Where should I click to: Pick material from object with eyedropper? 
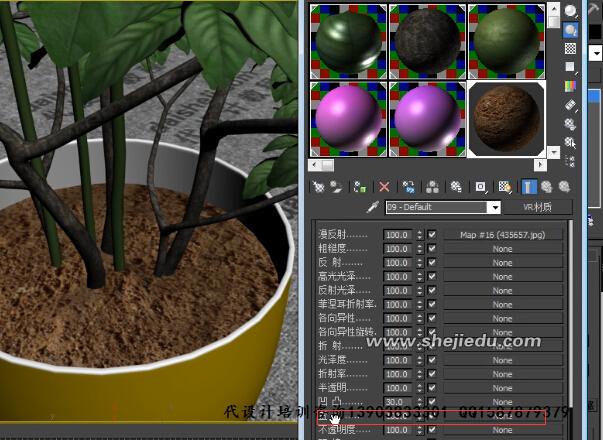click(373, 207)
